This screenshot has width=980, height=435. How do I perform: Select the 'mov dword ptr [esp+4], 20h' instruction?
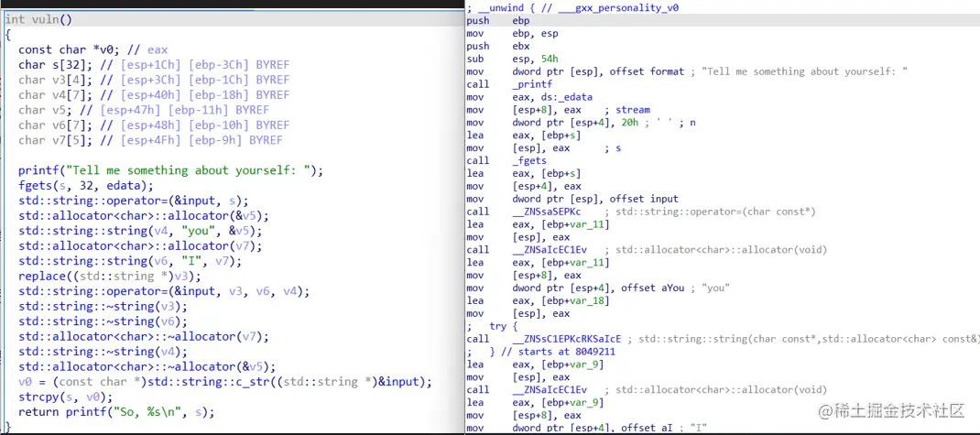pyautogui.click(x=582, y=123)
